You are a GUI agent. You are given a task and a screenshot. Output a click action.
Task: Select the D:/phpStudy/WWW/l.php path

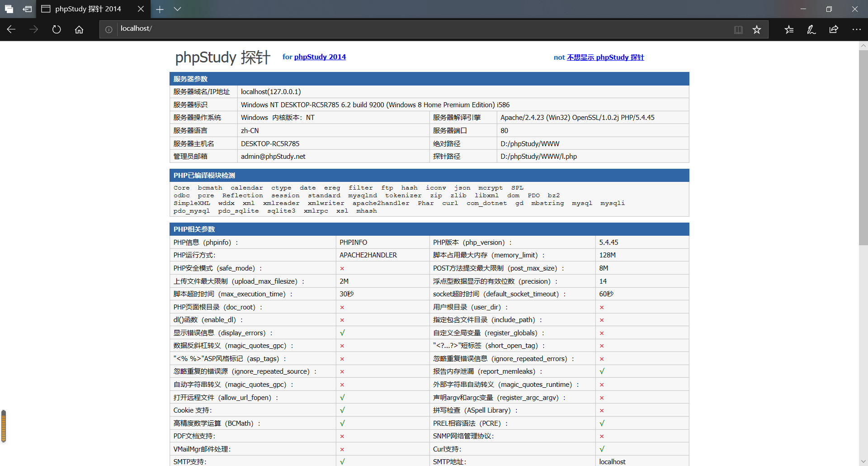tap(539, 157)
